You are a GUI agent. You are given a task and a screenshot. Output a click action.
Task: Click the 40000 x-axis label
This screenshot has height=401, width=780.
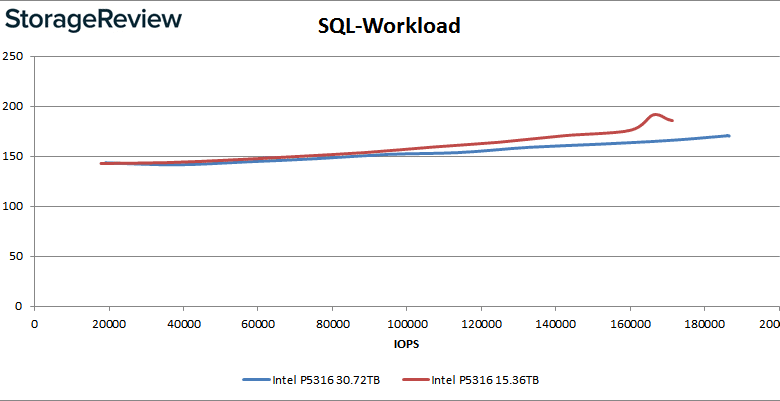(183, 324)
